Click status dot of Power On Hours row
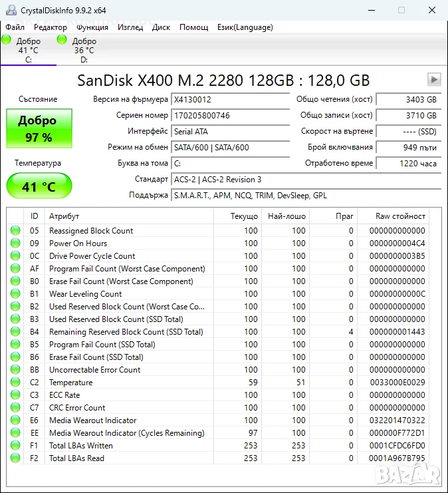 tap(15, 243)
